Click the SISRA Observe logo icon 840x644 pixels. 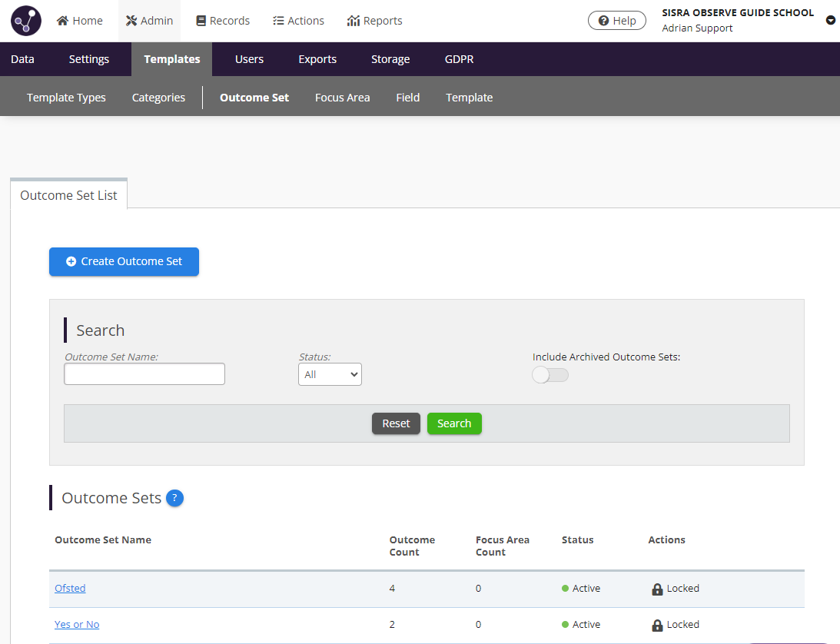(25, 20)
